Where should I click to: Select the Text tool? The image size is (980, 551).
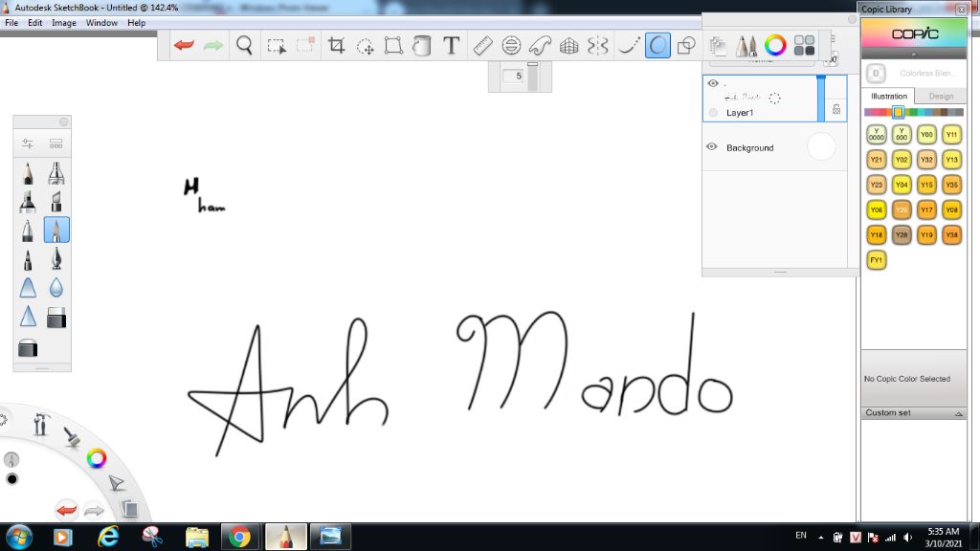(x=452, y=45)
